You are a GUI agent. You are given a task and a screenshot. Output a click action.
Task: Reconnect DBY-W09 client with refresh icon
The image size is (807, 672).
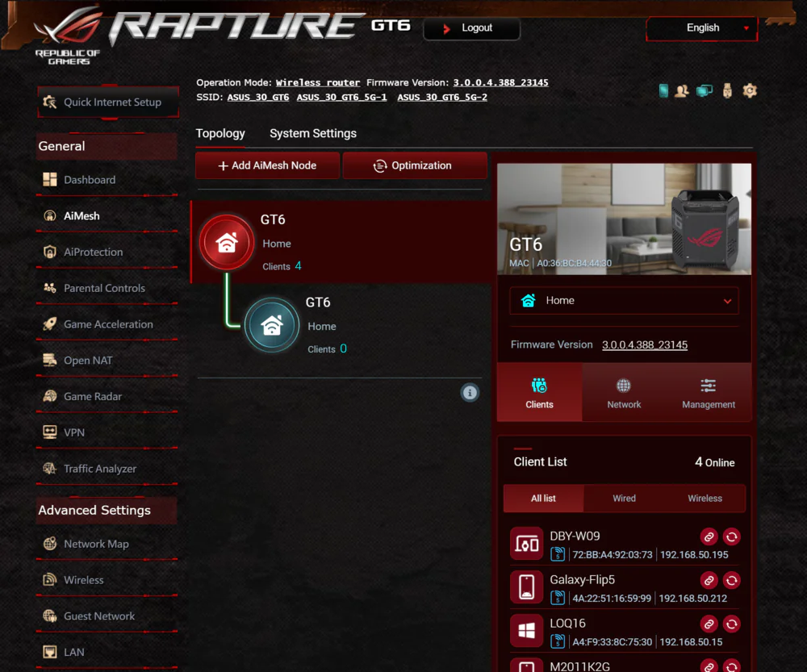731,536
